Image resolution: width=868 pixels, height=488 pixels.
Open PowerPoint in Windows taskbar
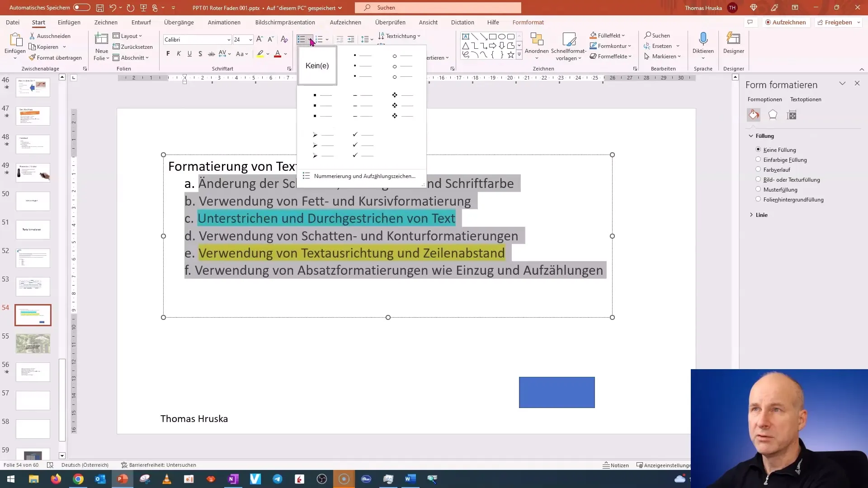[123, 479]
